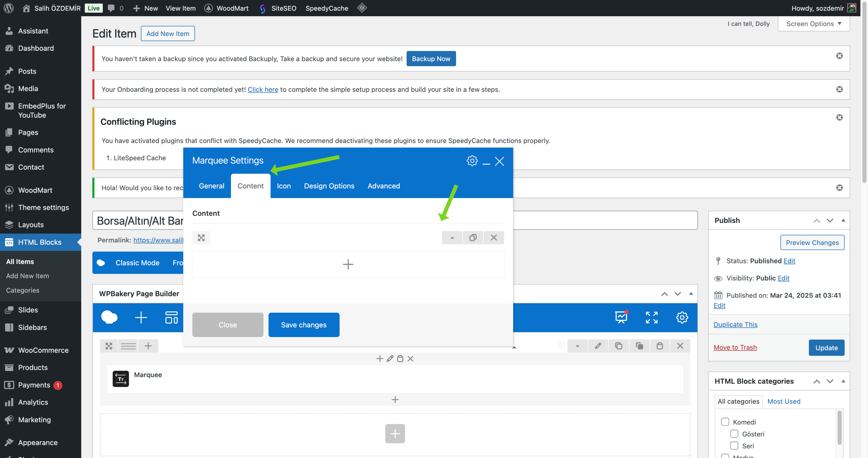This screenshot has width=868, height=458.
Task: Open the Advanced tab in Marquee Settings
Action: point(384,186)
